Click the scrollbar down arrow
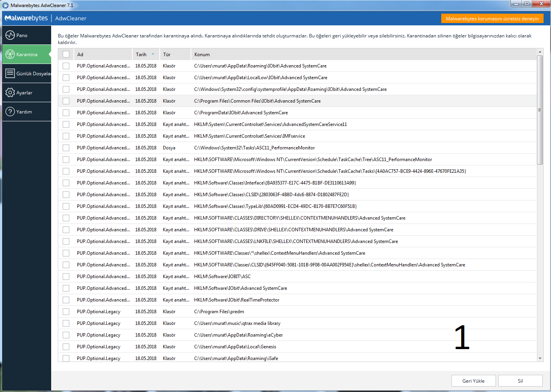This screenshot has width=551, height=392. point(540,358)
